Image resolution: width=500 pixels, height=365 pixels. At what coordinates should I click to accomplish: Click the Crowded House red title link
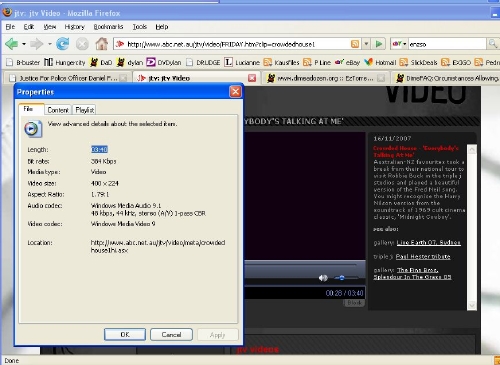point(416,151)
